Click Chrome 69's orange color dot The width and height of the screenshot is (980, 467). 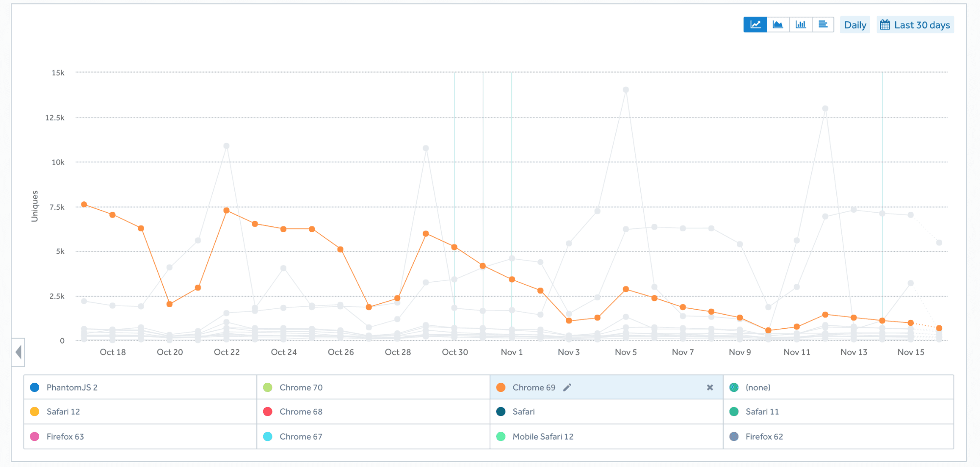(501, 387)
